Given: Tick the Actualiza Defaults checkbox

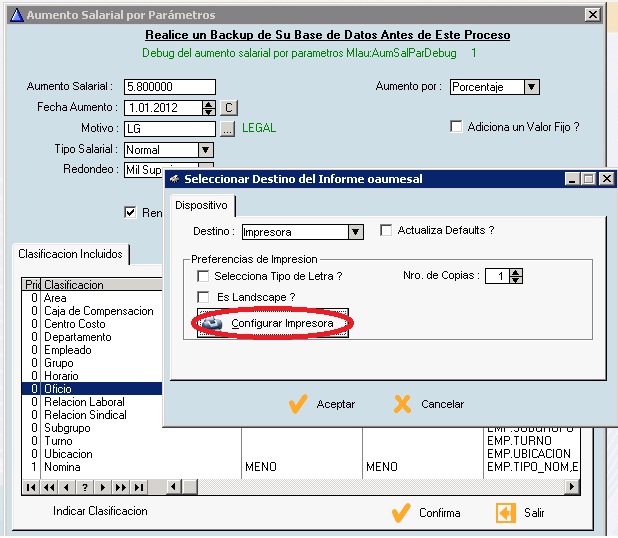Looking at the screenshot, I should (386, 230).
